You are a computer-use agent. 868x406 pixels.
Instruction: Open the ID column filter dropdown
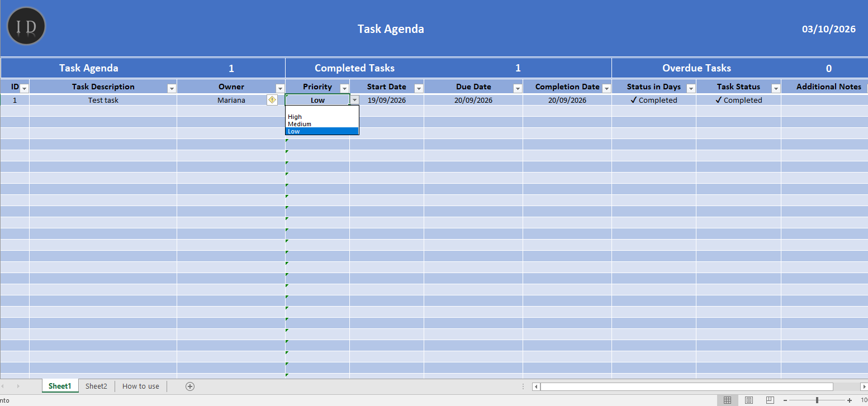pos(24,89)
